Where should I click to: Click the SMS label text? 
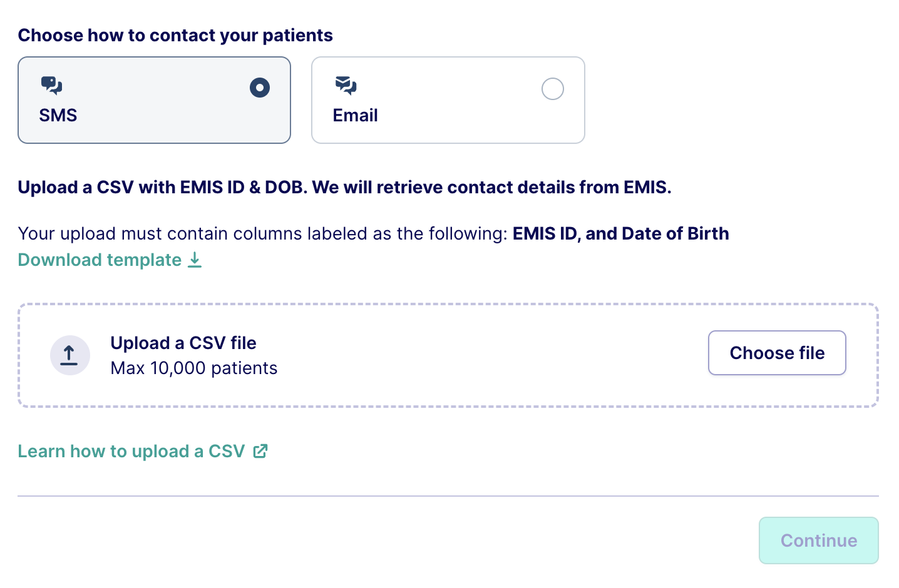pyautogui.click(x=58, y=116)
